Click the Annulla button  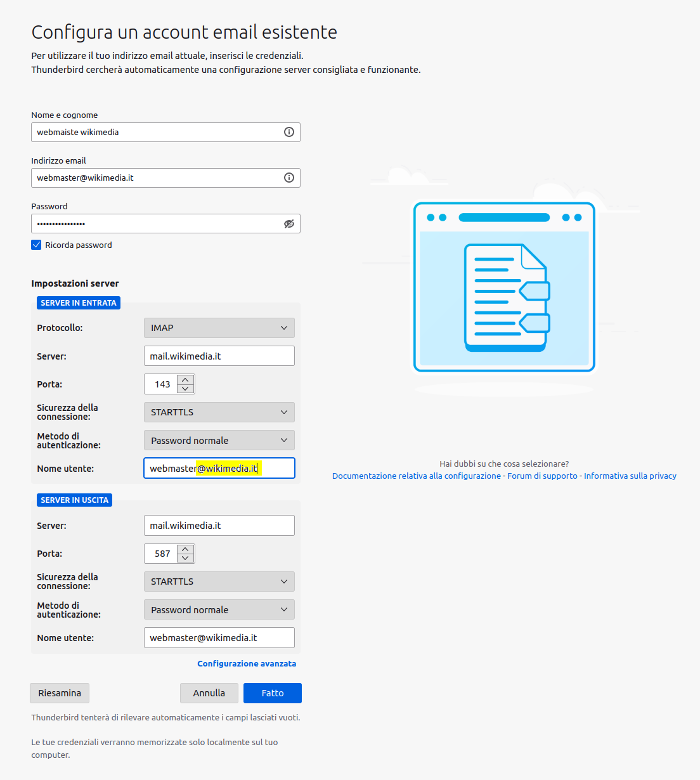tap(209, 693)
